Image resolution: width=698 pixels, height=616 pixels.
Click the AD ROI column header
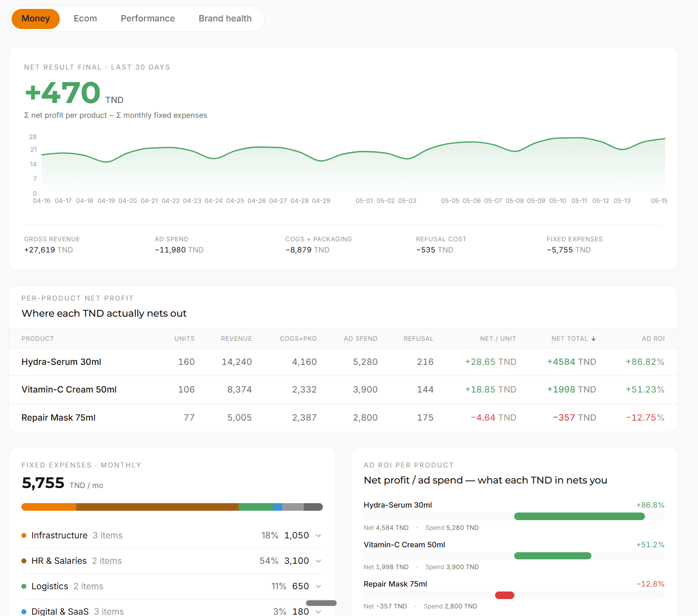(x=653, y=339)
